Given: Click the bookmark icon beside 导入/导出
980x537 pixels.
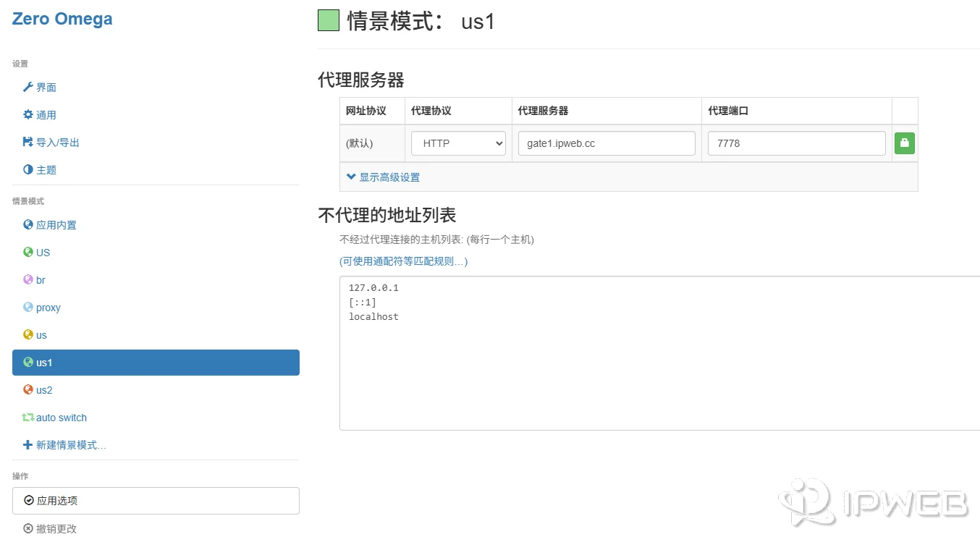Looking at the screenshot, I should coord(28,142).
